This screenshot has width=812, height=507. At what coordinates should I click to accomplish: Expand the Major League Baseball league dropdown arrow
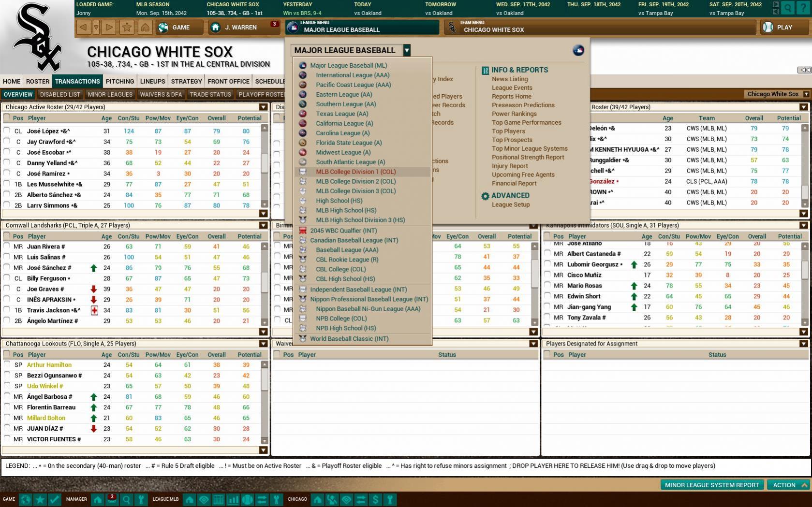pyautogui.click(x=407, y=50)
